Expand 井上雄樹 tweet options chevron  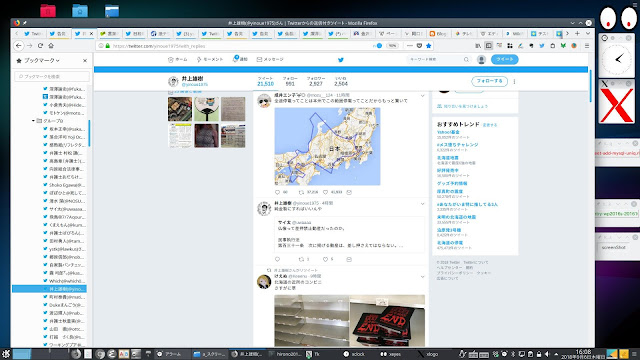click(x=422, y=204)
